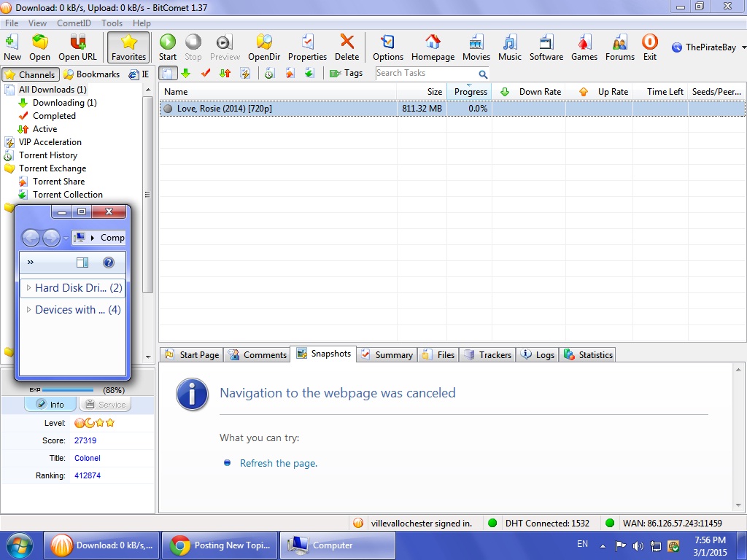The height and width of the screenshot is (560, 747).
Task: Switch to the Trackers tab
Action: click(488, 355)
